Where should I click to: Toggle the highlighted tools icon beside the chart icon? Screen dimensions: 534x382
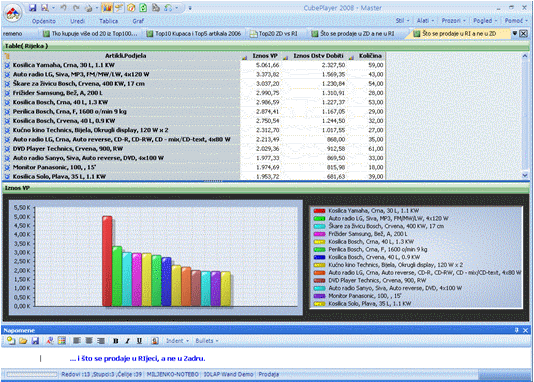[119, 8]
